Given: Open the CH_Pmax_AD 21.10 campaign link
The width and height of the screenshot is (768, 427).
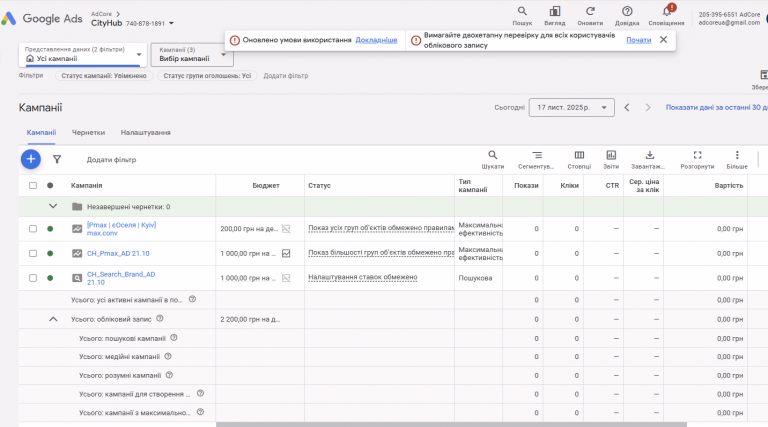Looking at the screenshot, I should (x=118, y=254).
